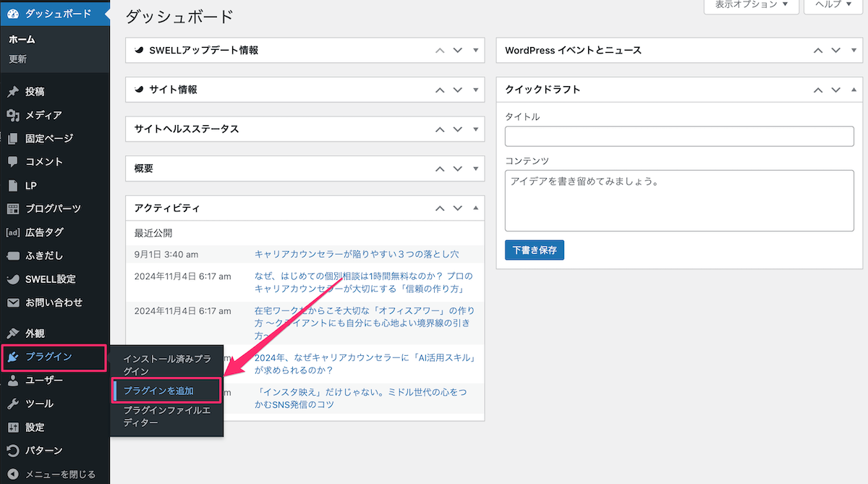Click the お問い合わせ envelope icon

click(x=12, y=302)
